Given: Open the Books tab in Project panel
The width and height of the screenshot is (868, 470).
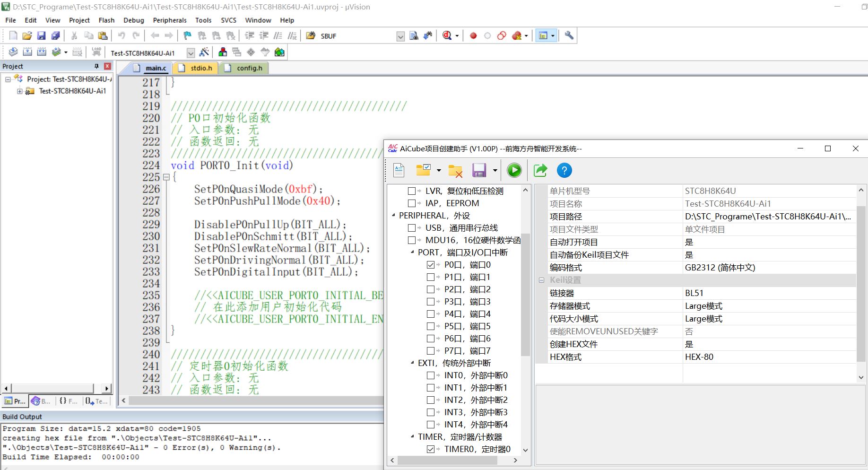Looking at the screenshot, I should coord(41,401).
